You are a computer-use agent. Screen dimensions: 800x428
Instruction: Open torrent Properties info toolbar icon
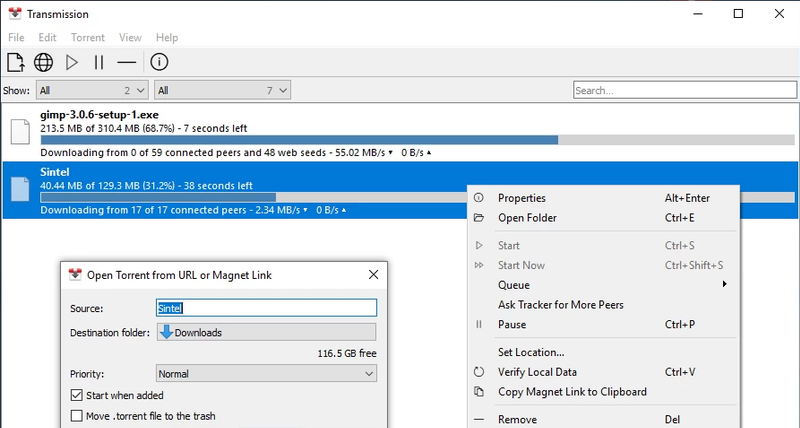pos(159,62)
